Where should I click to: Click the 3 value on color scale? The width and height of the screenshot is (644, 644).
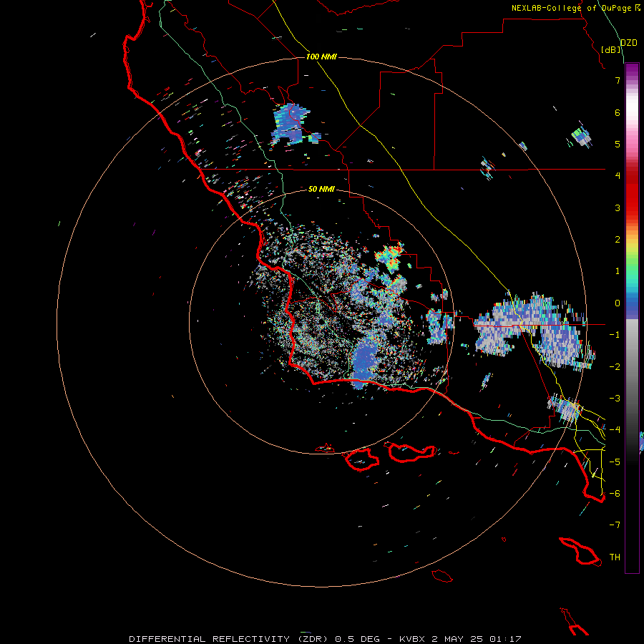[x=618, y=208]
